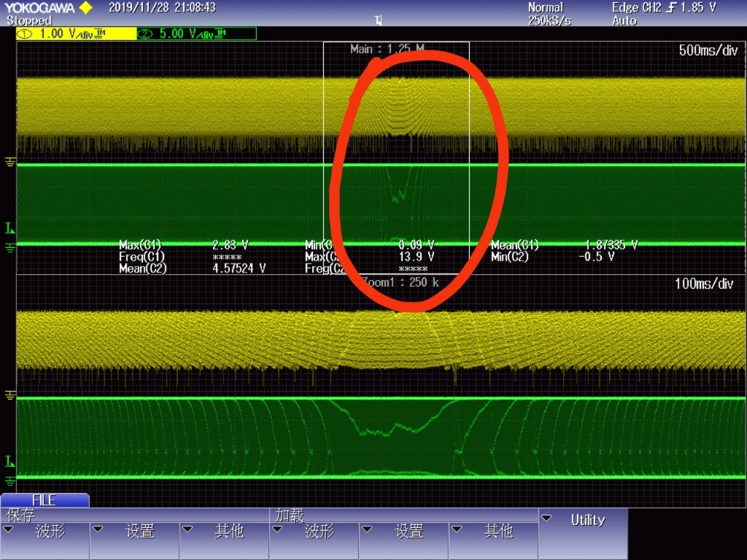Click the Mean(C2) value 4.57524 V
This screenshot has width=747, height=560.
[239, 268]
